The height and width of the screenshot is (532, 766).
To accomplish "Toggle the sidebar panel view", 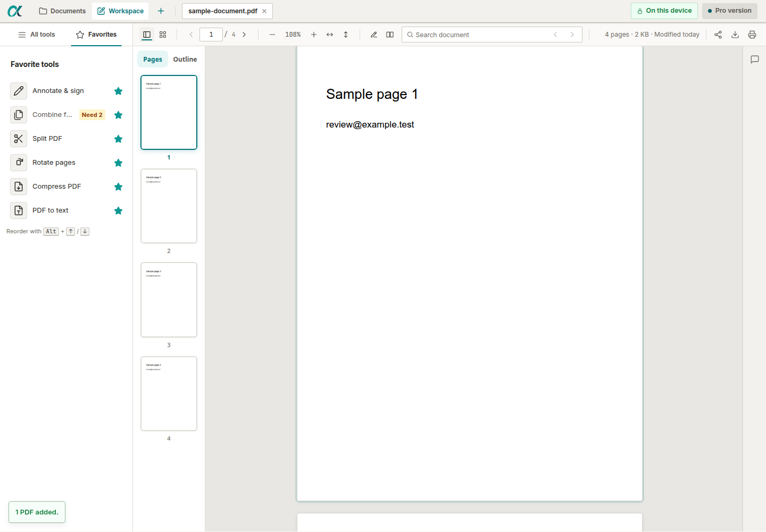I will click(147, 35).
